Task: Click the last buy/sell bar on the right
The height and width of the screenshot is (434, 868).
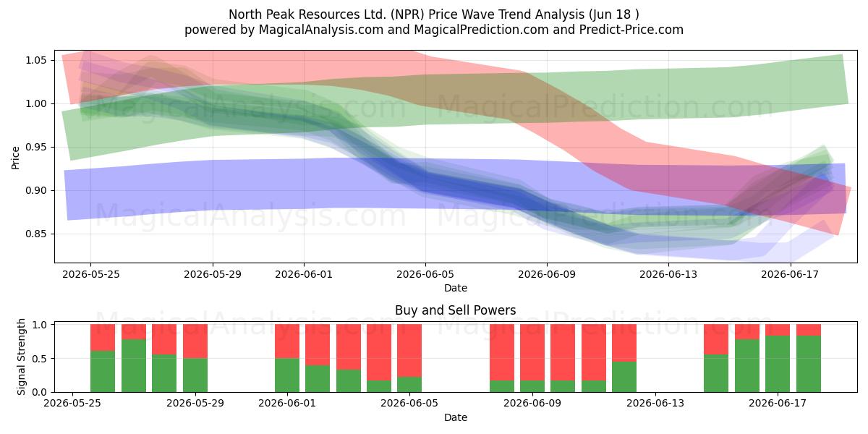Action: pos(808,358)
